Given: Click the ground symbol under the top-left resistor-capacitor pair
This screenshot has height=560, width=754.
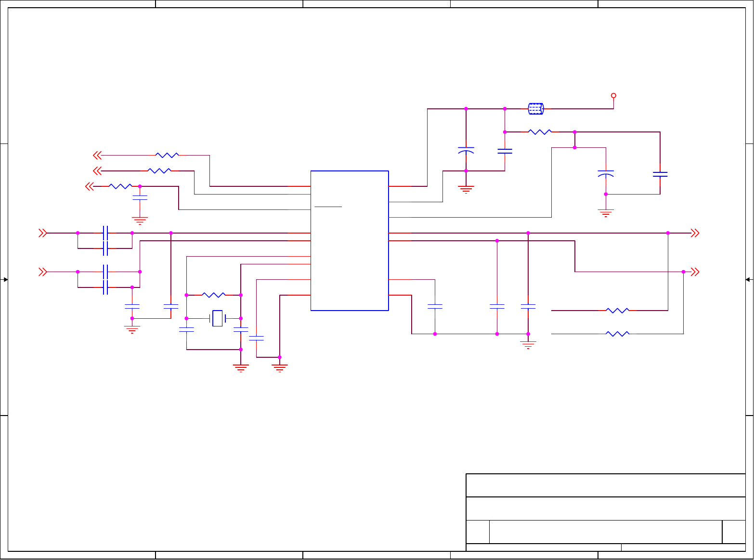Looking at the screenshot, I should pos(140,221).
